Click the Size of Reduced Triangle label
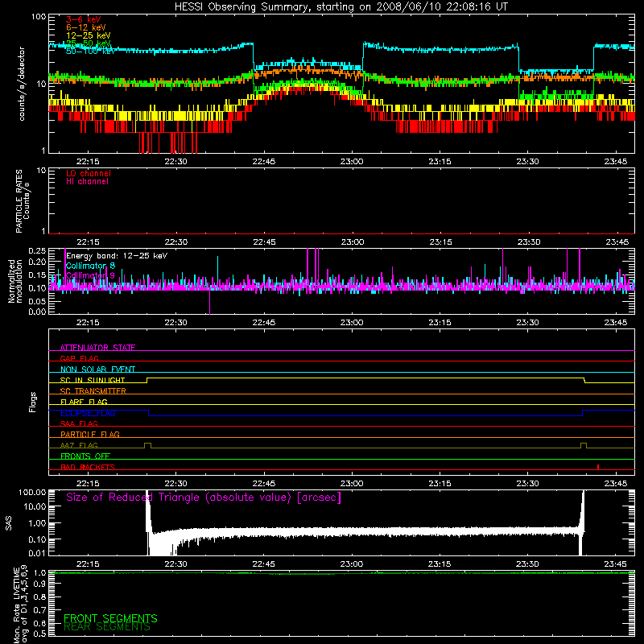Screen dimensions: 644x644 coord(204,497)
